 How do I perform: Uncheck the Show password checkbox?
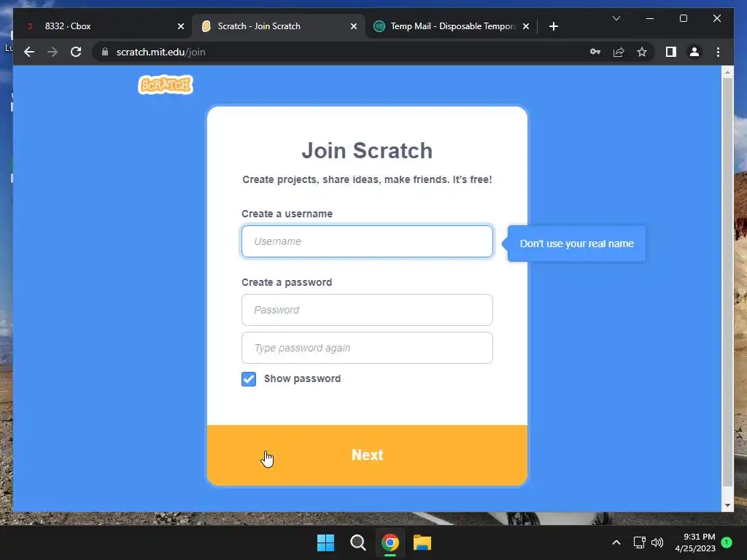click(x=249, y=379)
